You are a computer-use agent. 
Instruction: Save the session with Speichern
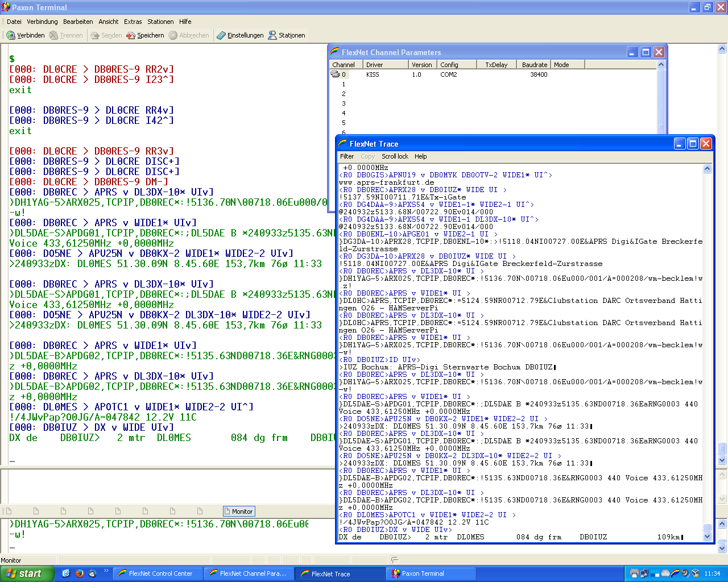145,35
